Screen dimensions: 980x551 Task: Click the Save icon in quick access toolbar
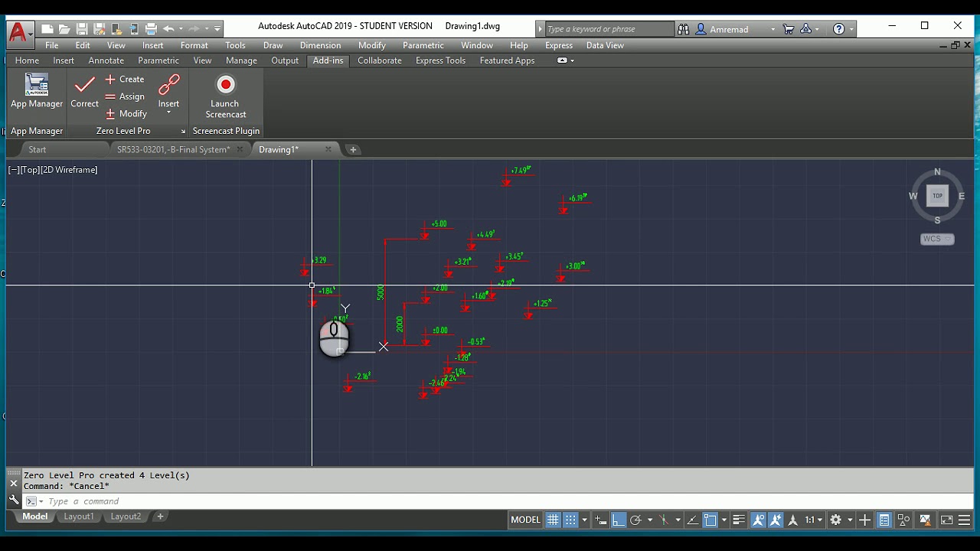point(82,29)
